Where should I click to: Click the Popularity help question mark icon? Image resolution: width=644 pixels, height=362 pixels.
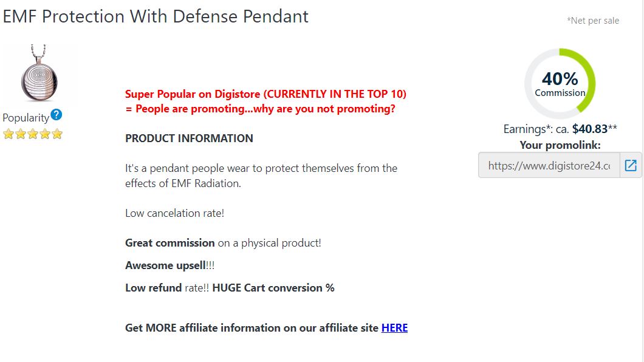coord(57,115)
